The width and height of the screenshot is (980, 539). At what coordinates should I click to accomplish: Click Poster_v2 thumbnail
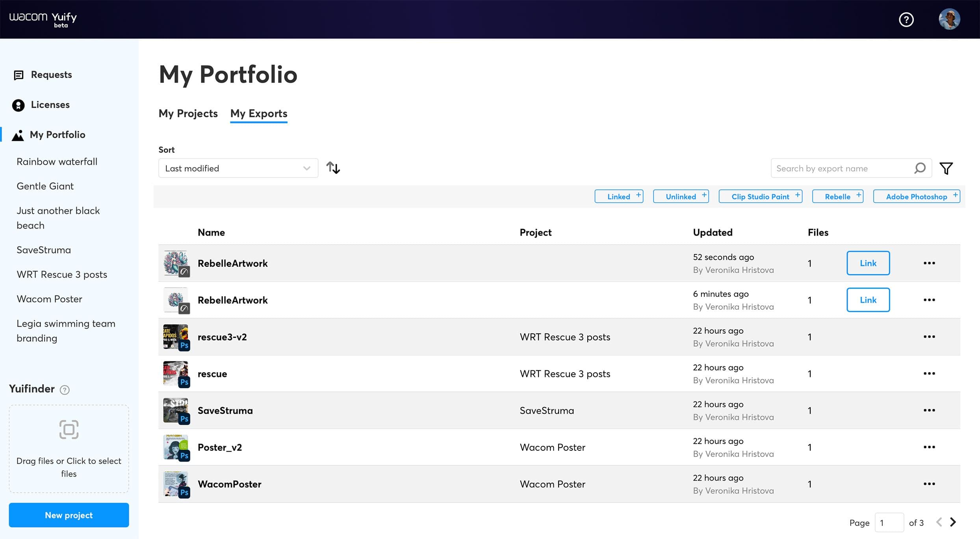176,447
